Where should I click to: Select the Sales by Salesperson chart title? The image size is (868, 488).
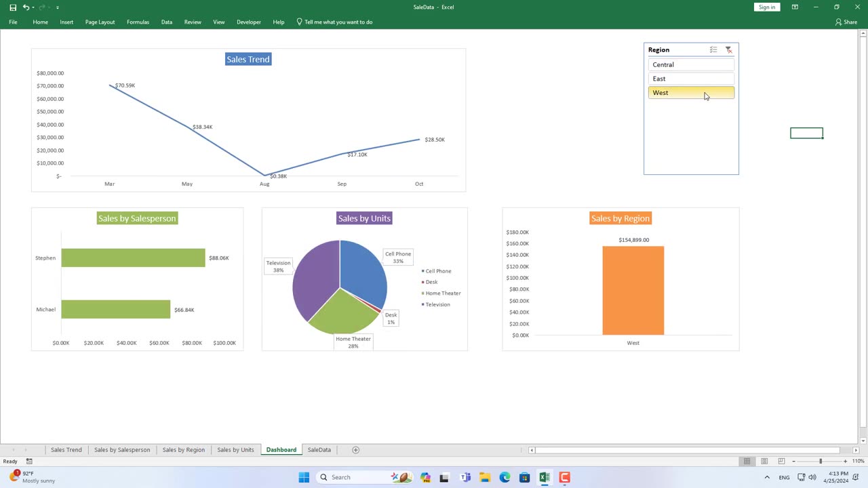click(x=137, y=218)
